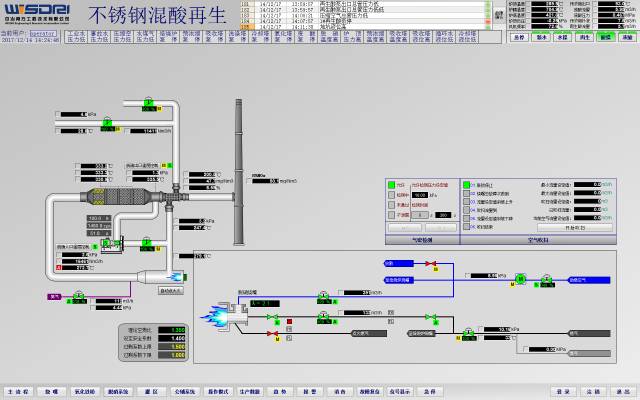This screenshot has width=640, height=400.
Task: Toggle the green 01 step box in 空气吹扫 panel
Action: pyautogui.click(x=468, y=185)
